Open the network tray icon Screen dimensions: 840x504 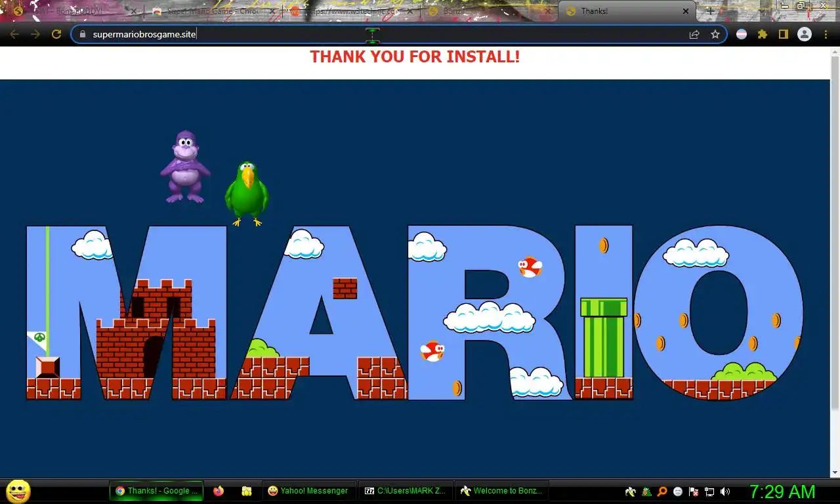(709, 492)
